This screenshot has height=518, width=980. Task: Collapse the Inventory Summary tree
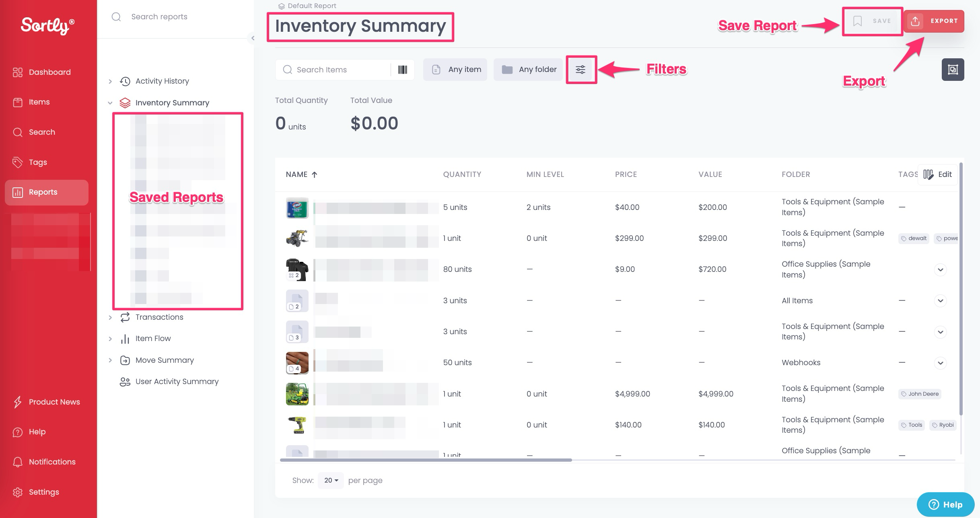[x=110, y=103]
